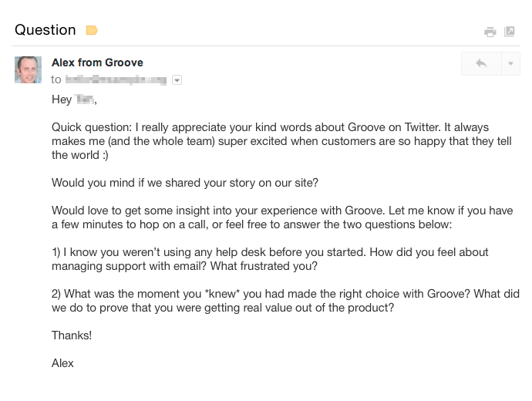This screenshot has height=401, width=532.
Task: Click question 2 about the right choice
Action: (x=285, y=301)
